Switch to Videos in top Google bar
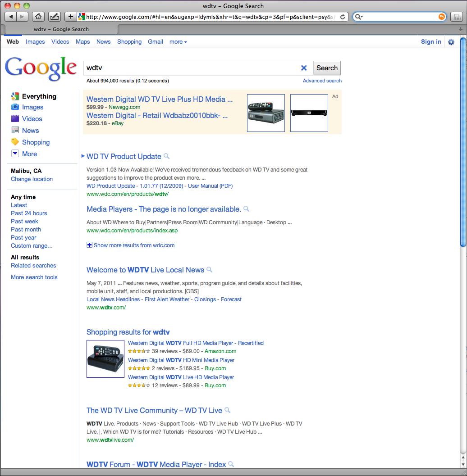 click(x=60, y=42)
